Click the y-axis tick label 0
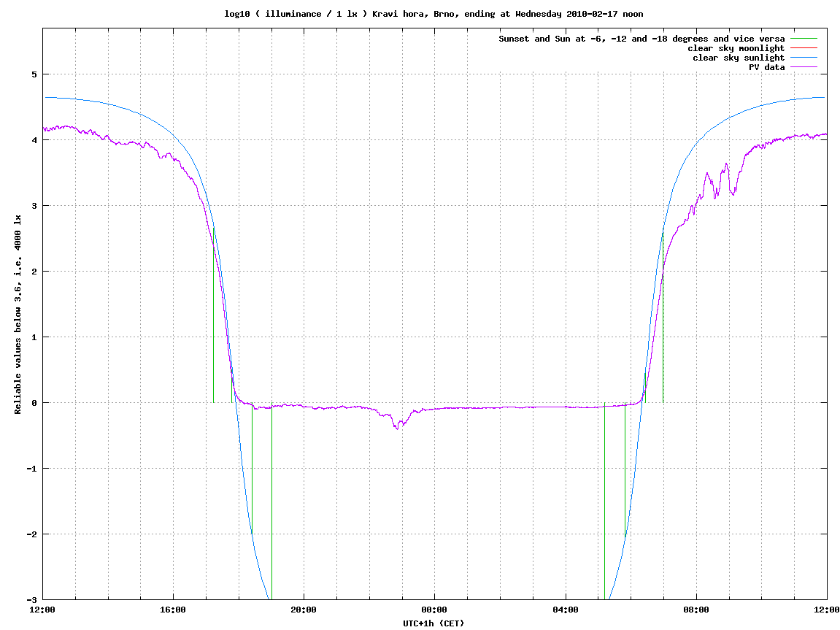 [x=34, y=403]
